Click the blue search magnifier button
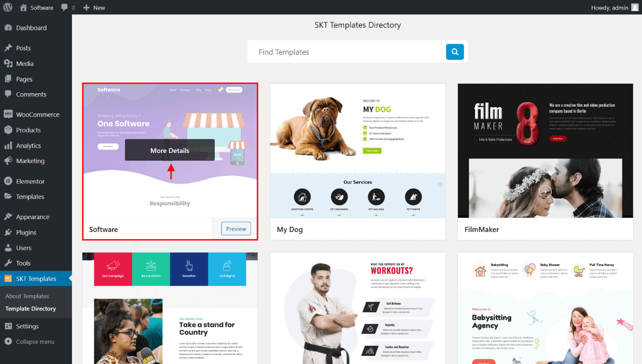Screen dimensions: 642x364 tap(455, 52)
